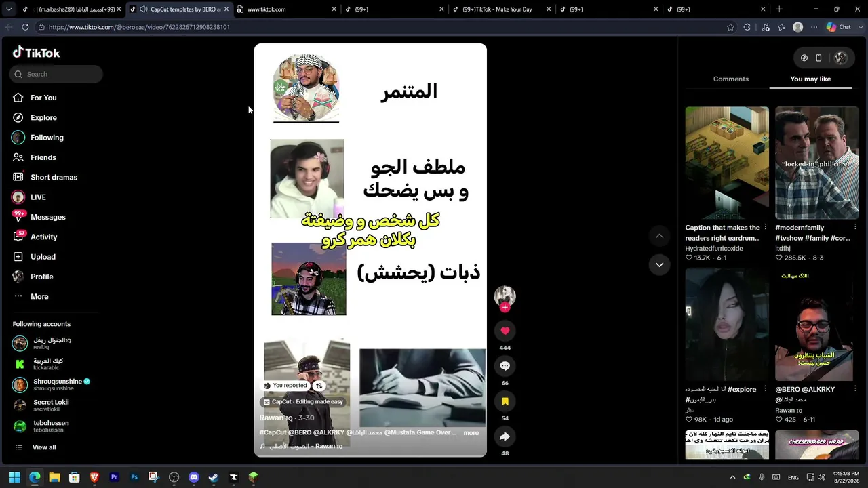
Task: Open the video's original sound link
Action: tap(301, 446)
